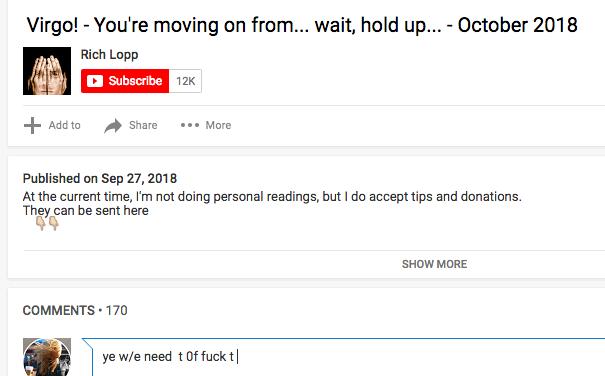Open the More actions dropdown label
The width and height of the screenshot is (605, 376).
pyautogui.click(x=218, y=125)
